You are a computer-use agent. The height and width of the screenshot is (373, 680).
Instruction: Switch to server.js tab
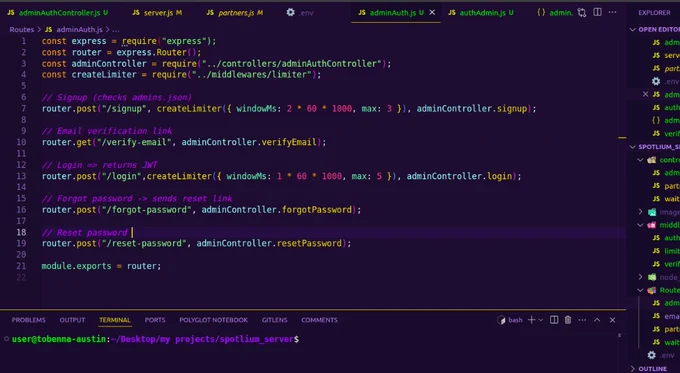157,13
